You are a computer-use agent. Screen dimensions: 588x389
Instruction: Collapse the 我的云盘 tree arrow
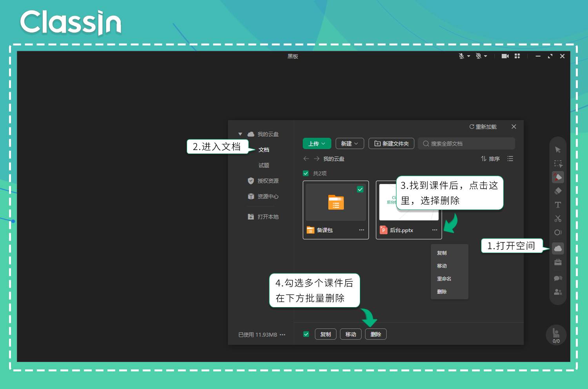(x=240, y=134)
